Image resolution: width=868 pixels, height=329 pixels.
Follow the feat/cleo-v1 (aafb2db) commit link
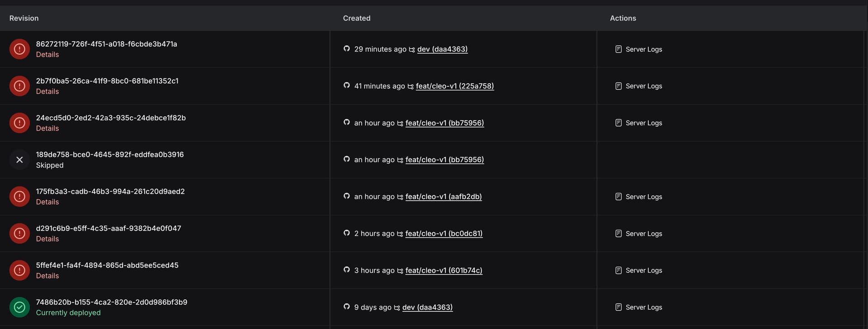click(x=443, y=197)
